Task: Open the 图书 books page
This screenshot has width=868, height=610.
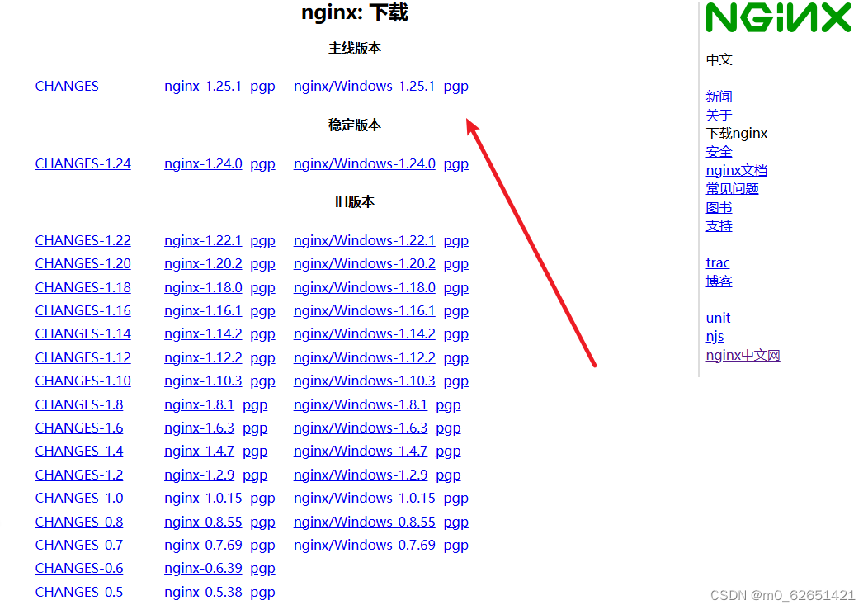Action: coord(719,208)
